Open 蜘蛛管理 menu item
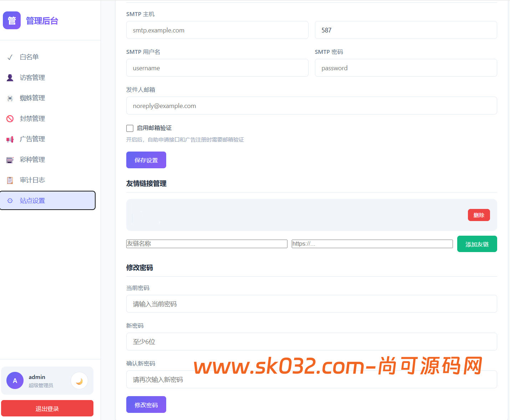Viewport: 510px width, 420px height. click(48, 98)
